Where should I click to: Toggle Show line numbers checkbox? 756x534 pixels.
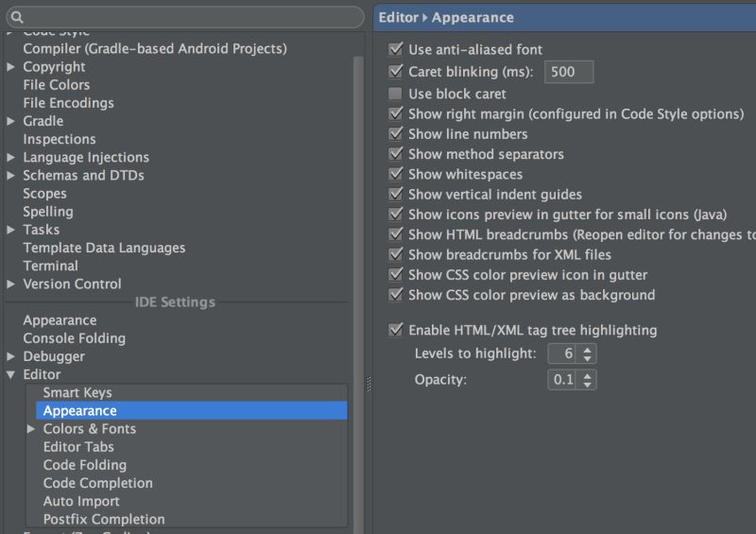pyautogui.click(x=395, y=133)
